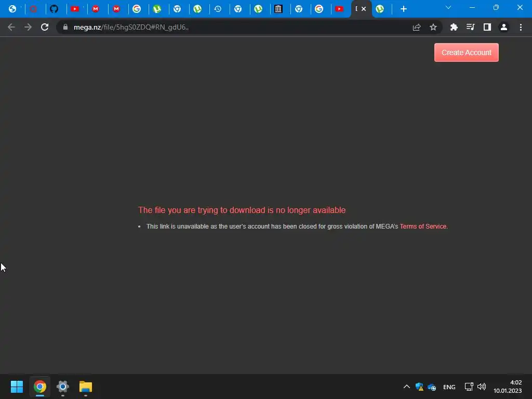Screen dimensions: 532x399
Task: Click the Create Account button
Action: point(467,52)
